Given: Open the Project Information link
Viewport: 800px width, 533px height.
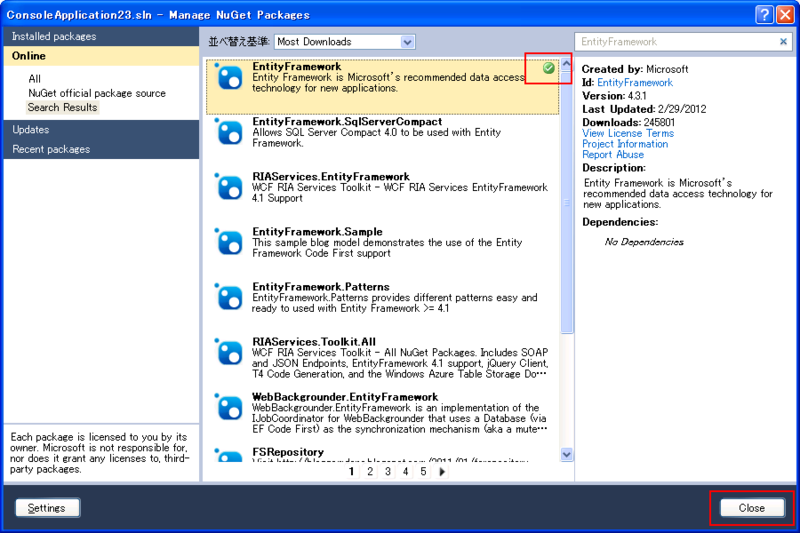Looking at the screenshot, I should tap(625, 144).
